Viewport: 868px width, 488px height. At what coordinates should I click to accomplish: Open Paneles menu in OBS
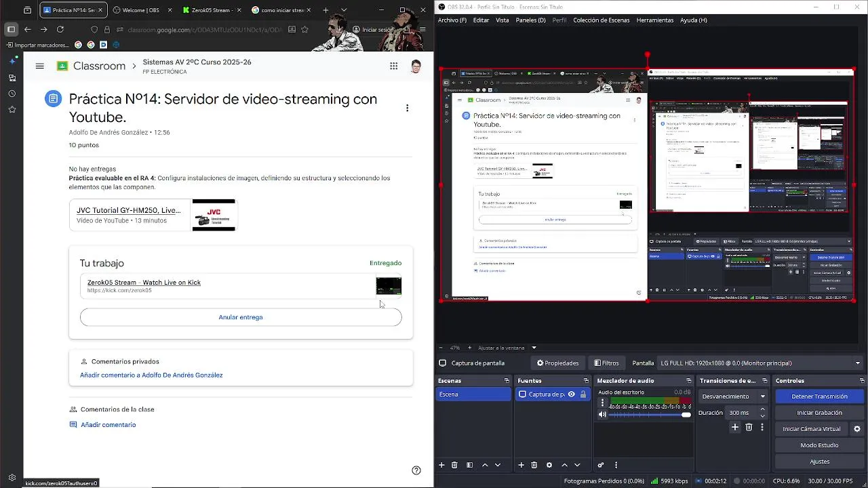click(x=530, y=20)
